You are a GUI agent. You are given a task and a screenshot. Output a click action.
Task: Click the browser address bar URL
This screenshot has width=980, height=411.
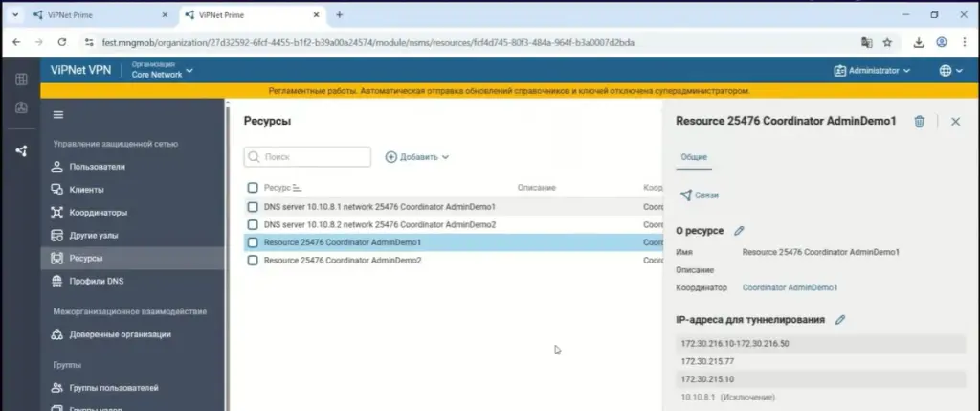point(368,42)
